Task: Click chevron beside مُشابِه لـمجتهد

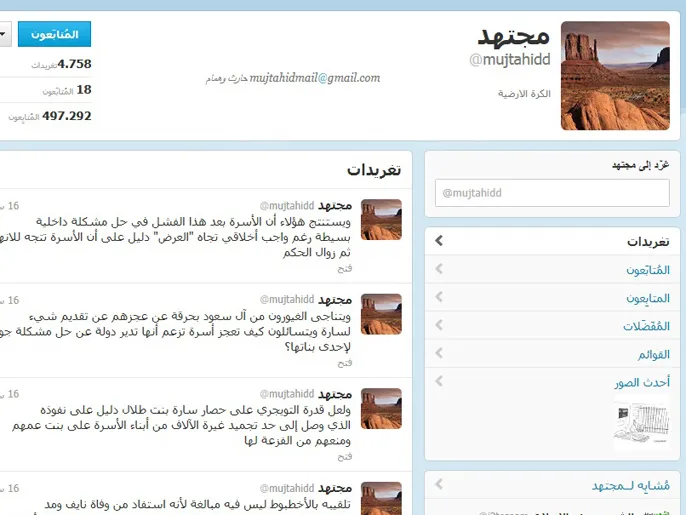Action: click(x=439, y=484)
